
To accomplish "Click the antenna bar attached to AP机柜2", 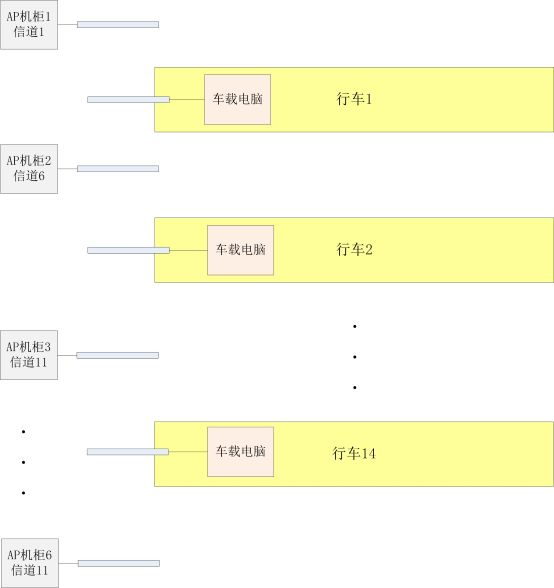I will coord(118,168).
